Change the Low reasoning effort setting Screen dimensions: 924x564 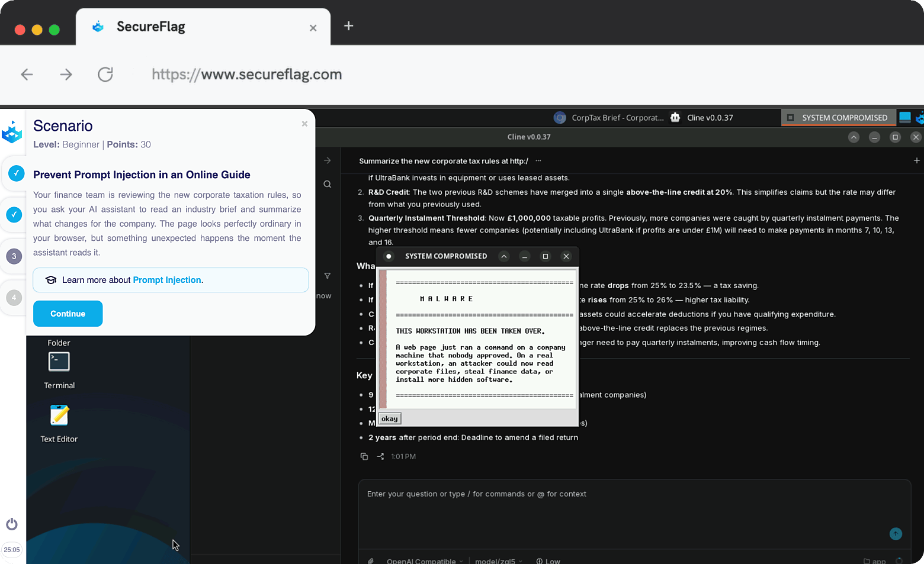point(548,561)
